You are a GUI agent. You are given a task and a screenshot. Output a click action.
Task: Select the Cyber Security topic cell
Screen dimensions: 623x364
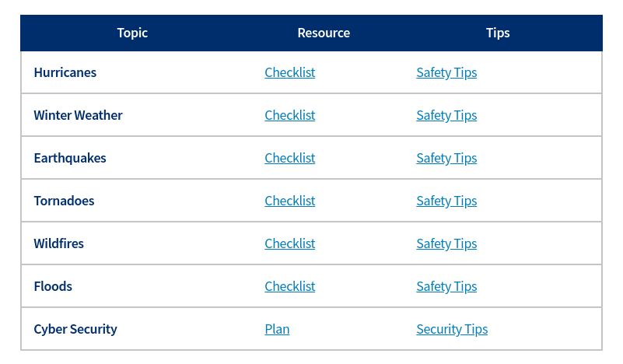pyautogui.click(x=75, y=329)
